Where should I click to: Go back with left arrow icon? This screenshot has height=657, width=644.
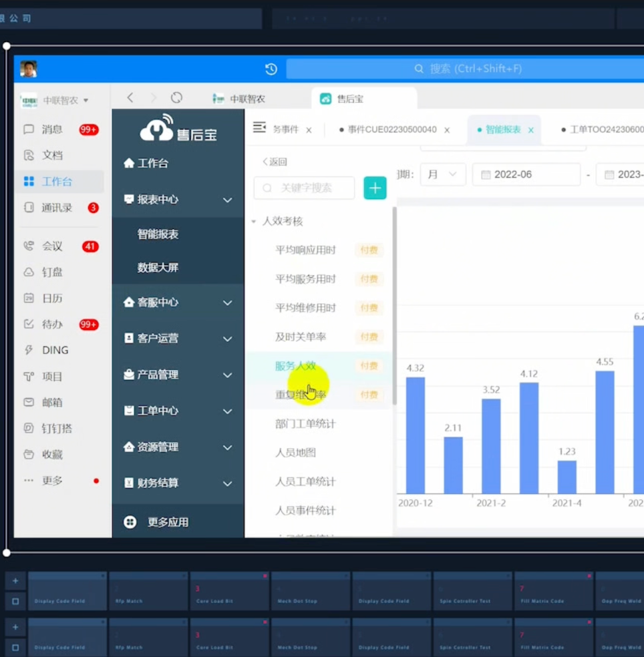tap(130, 98)
